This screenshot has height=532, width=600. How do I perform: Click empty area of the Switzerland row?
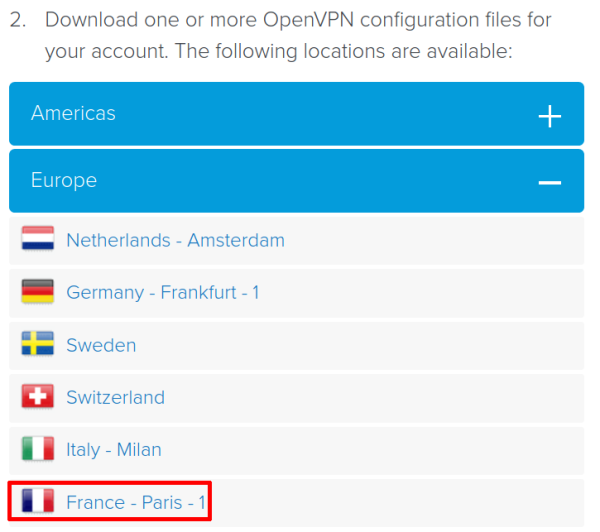(375, 398)
